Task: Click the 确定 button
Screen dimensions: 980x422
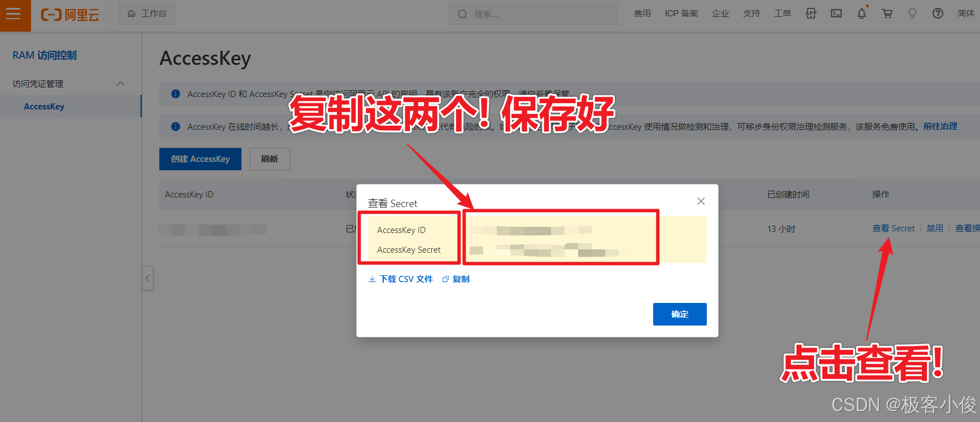Action: pyautogui.click(x=680, y=314)
